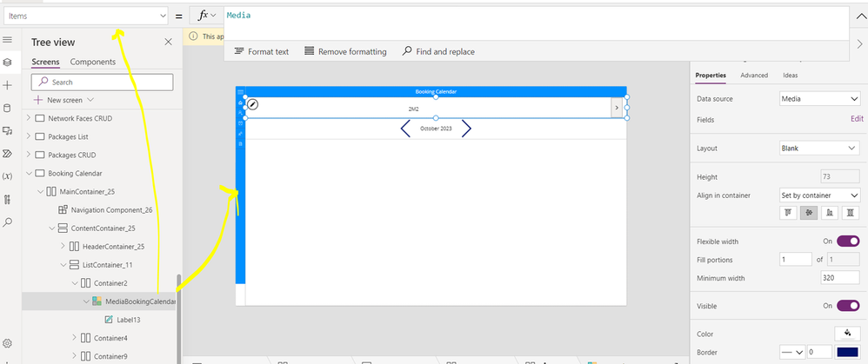
Task: Expand Packages List screen
Action: point(28,136)
